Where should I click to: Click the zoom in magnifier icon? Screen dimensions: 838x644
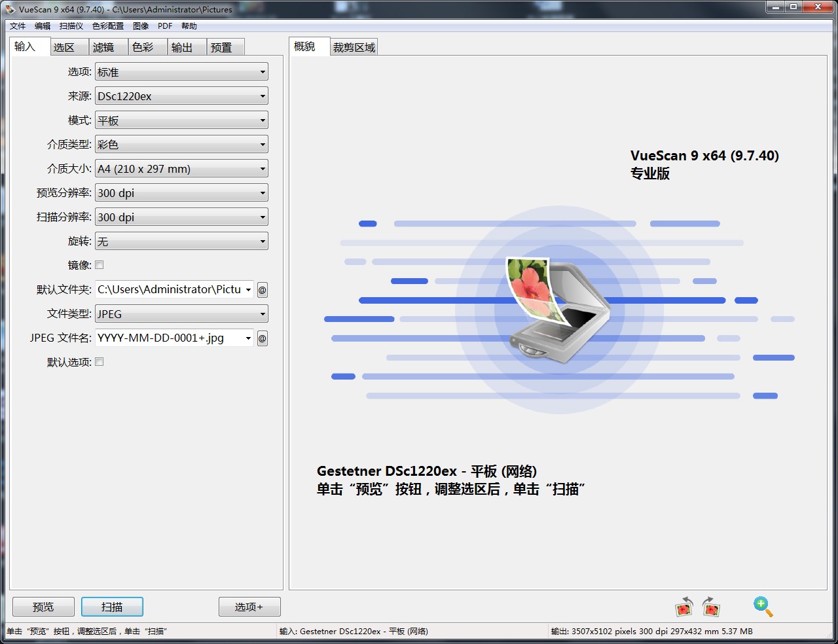pos(763,607)
